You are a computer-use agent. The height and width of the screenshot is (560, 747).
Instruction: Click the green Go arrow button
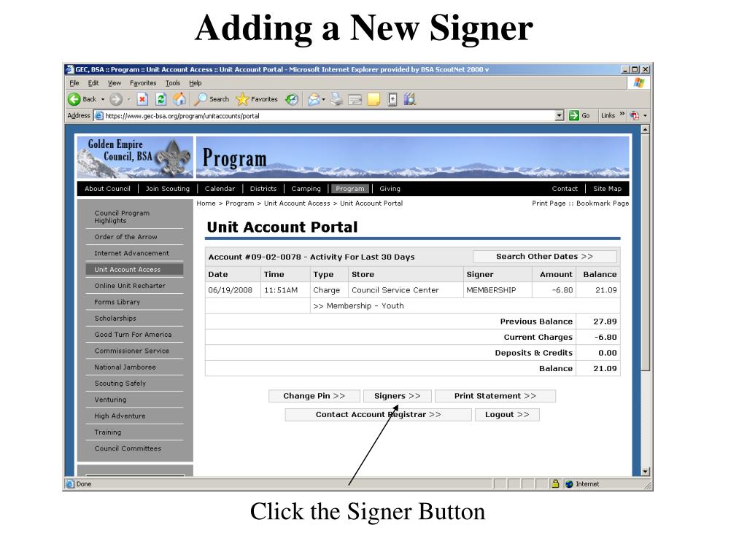pyautogui.click(x=574, y=115)
